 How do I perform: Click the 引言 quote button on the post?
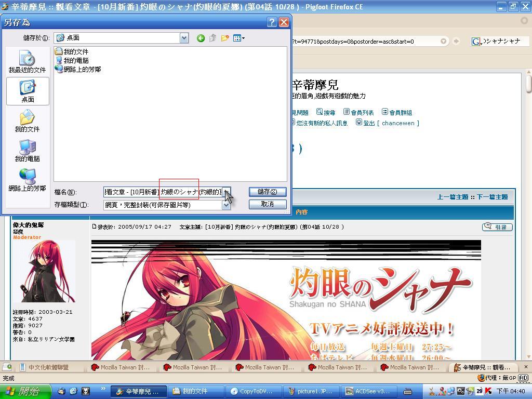point(497,227)
